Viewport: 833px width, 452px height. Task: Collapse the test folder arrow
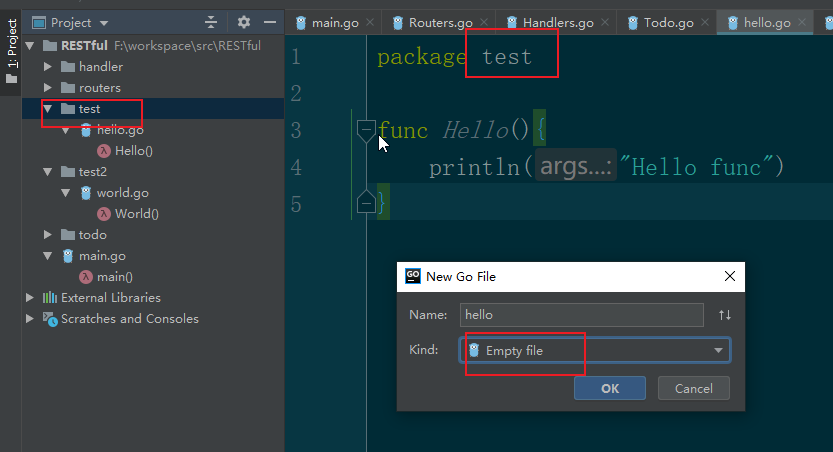[48, 108]
